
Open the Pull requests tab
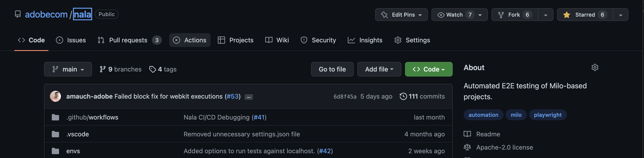coord(130,40)
